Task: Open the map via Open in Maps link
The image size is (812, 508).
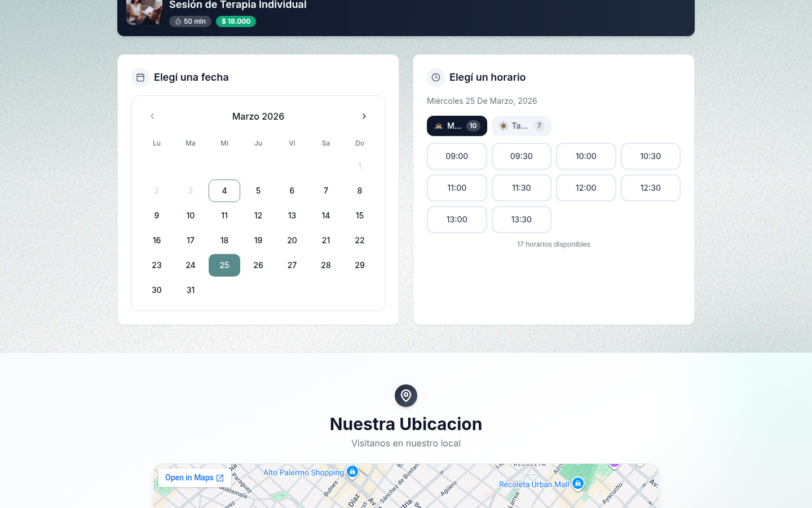Action: click(x=195, y=478)
